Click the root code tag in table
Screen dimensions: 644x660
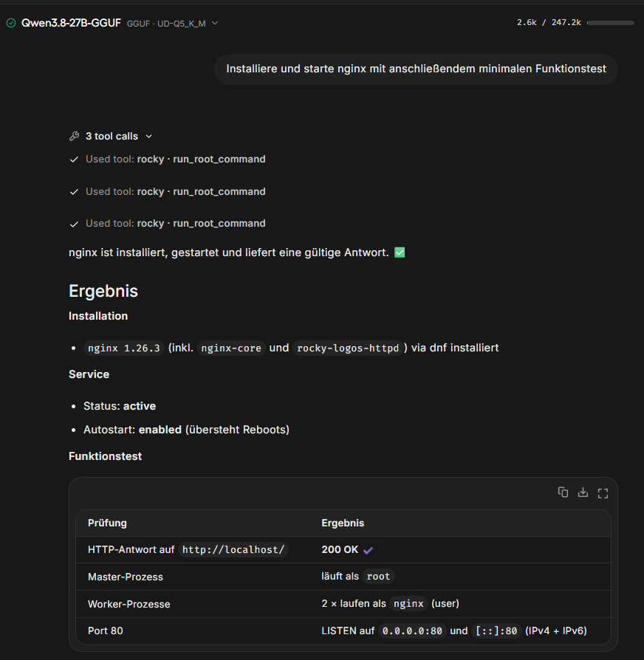[379, 577]
